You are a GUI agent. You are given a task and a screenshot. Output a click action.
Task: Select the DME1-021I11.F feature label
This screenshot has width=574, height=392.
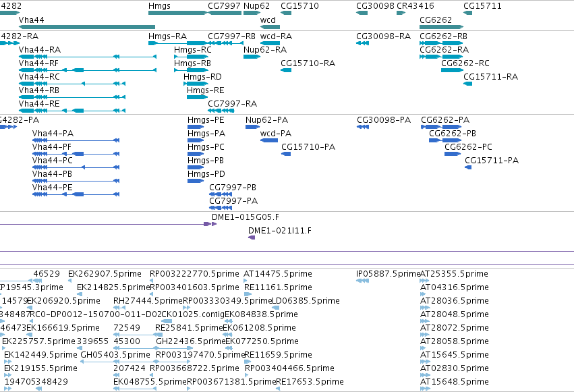click(280, 231)
